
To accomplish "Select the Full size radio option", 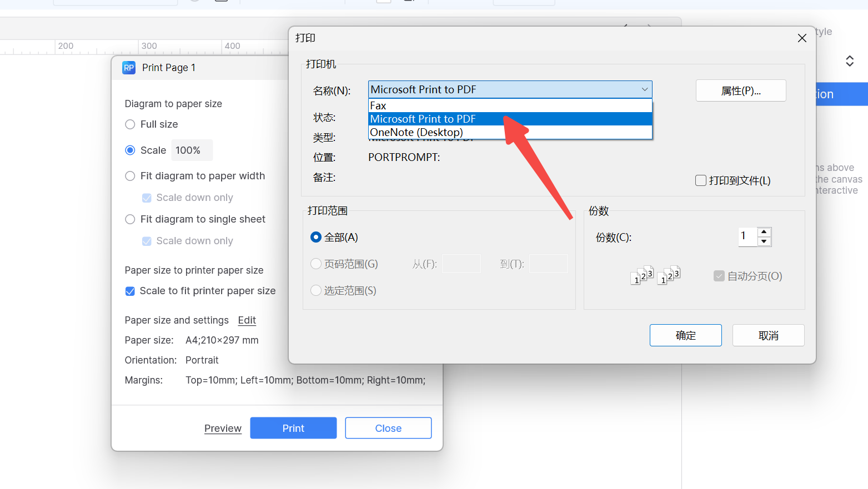I will coord(131,124).
